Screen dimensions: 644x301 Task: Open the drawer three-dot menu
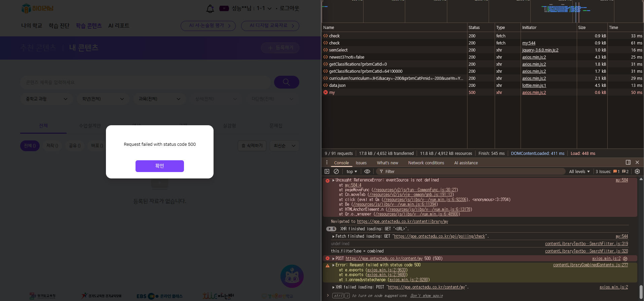point(327,163)
